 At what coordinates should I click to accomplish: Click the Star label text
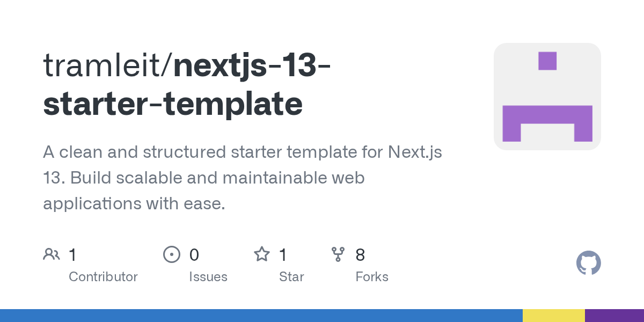coord(291,277)
